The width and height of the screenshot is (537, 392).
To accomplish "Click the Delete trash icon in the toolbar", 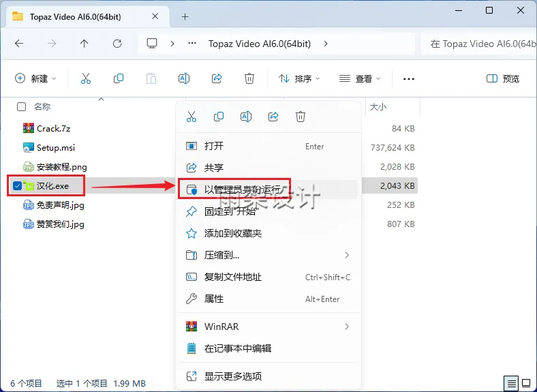I will coord(249,79).
